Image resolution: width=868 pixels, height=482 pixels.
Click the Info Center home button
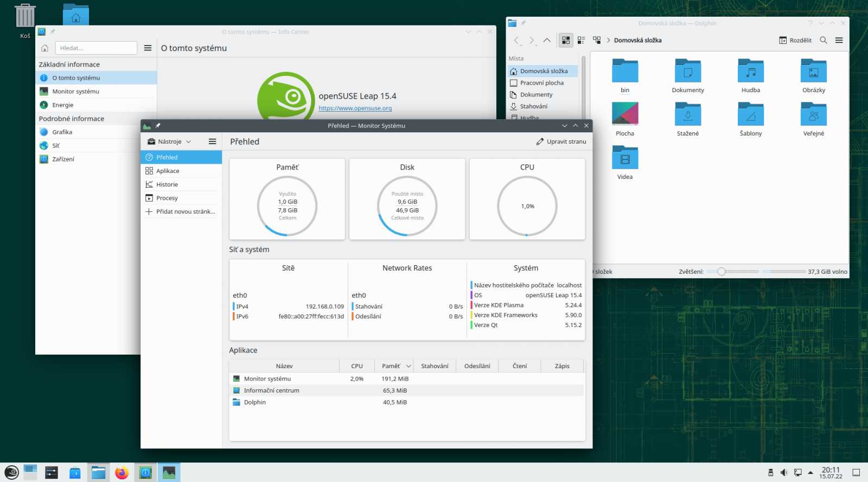45,48
